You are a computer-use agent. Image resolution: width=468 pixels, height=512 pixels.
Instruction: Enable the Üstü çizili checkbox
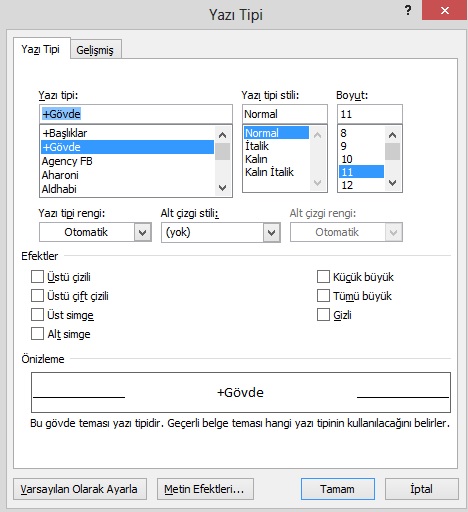click(x=37, y=277)
